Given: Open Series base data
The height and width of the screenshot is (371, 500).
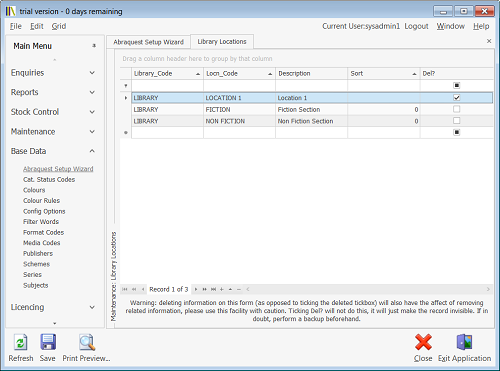Looking at the screenshot, I should pos(32,275).
